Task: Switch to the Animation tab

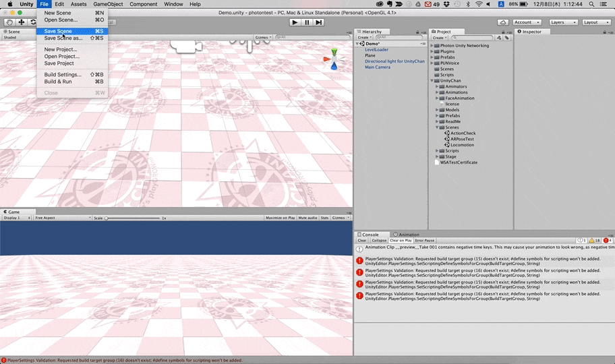Action: pyautogui.click(x=406, y=235)
